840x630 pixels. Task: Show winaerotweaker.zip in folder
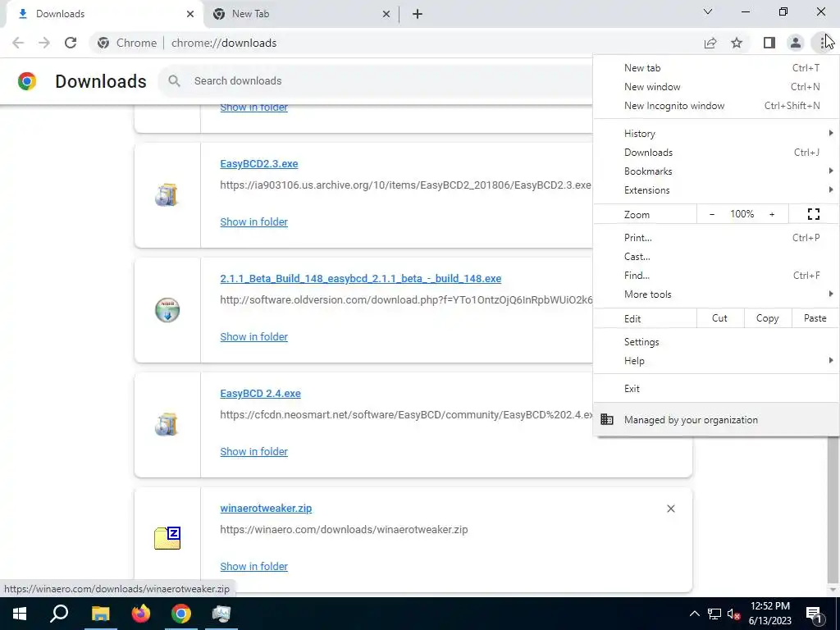[254, 566]
